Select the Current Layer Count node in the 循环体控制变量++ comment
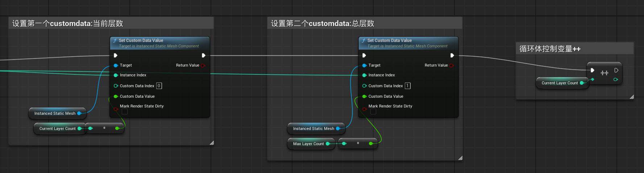 tap(562, 83)
